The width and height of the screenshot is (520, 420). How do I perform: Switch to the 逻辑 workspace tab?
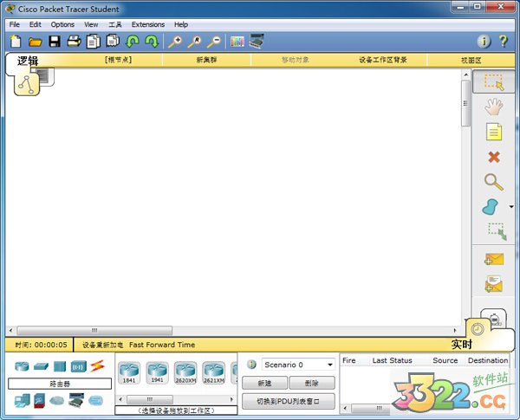(28, 61)
